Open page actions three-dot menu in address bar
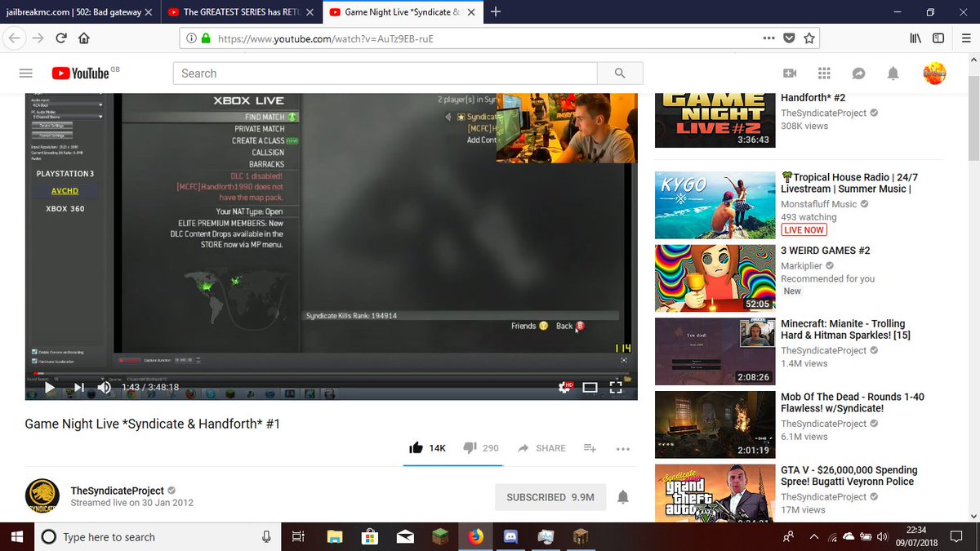This screenshot has height=551, width=980. pyautogui.click(x=768, y=38)
